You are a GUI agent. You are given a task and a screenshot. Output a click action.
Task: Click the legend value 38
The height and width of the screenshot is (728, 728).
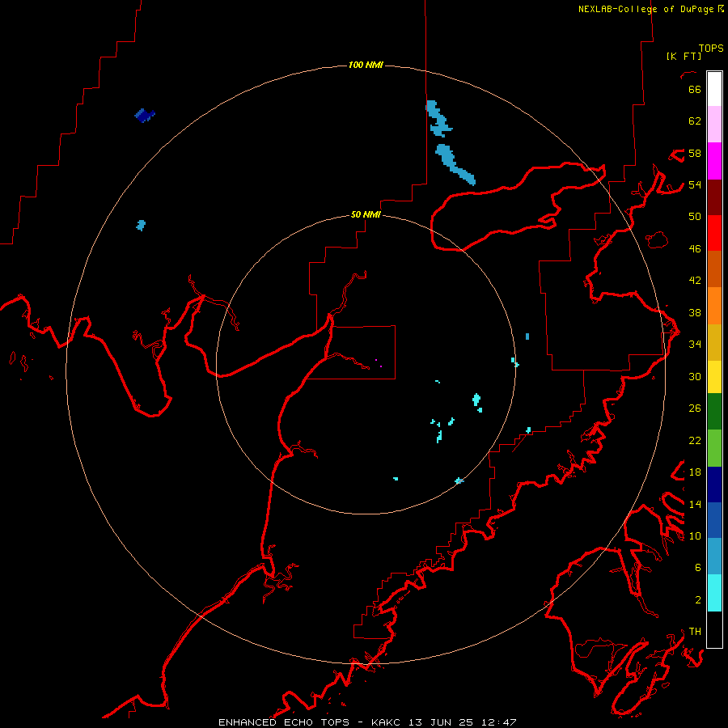695,313
